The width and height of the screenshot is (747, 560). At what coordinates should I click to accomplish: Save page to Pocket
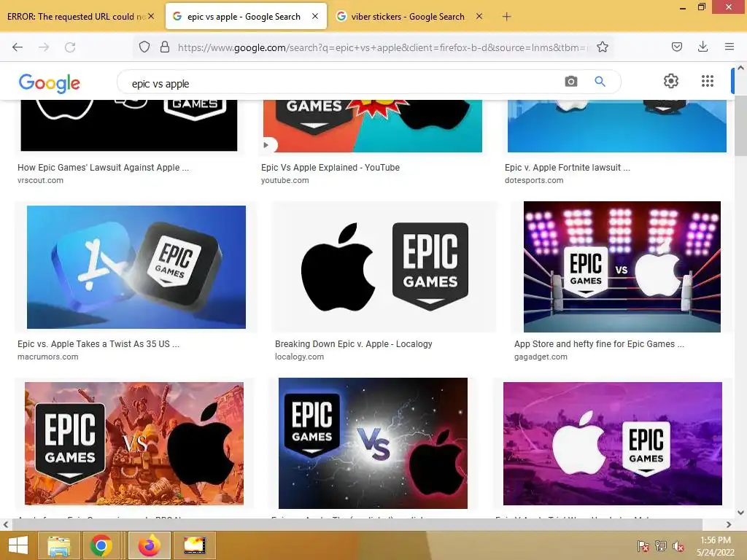(x=676, y=47)
